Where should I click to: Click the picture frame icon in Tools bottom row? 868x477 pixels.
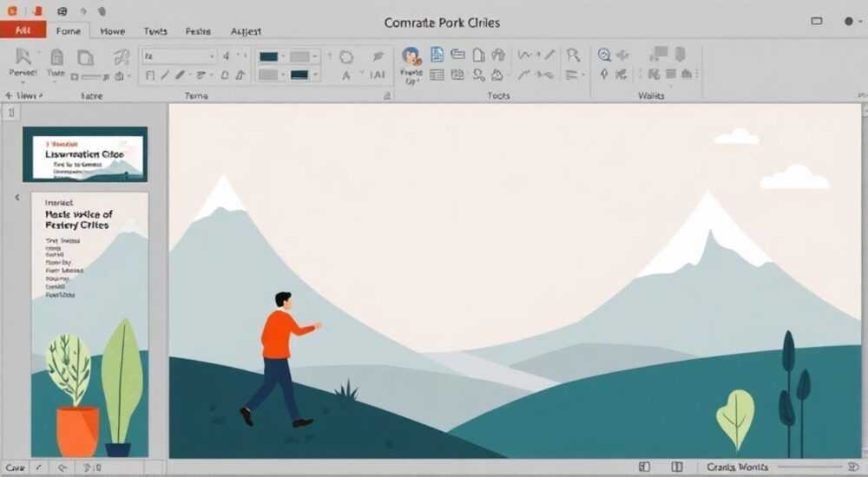tap(457, 75)
